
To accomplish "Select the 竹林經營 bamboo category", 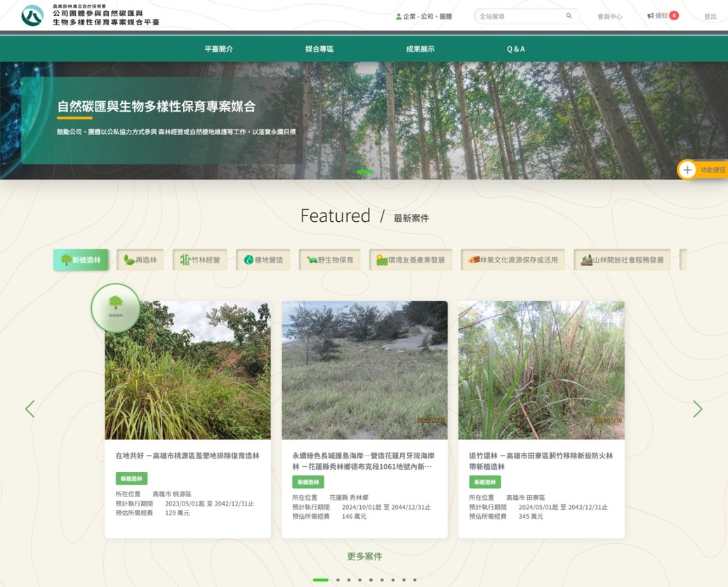I will (200, 260).
